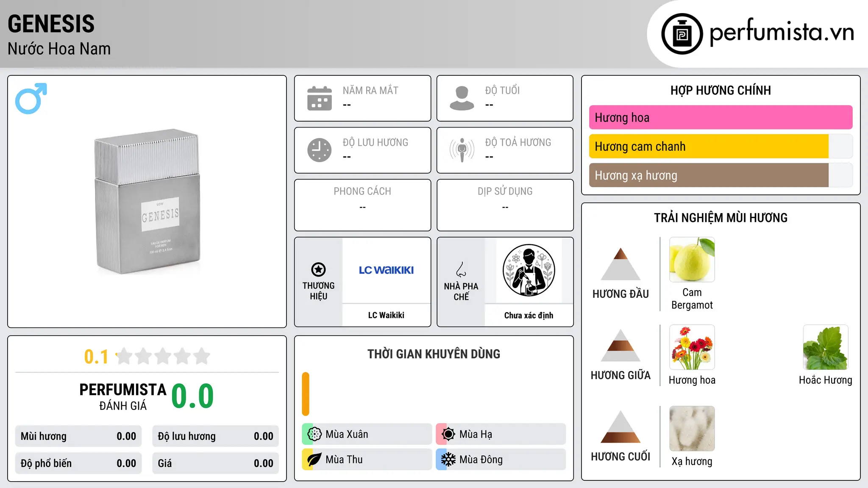The image size is (868, 488).
Task: Click the Nước Hoa Nam subtitle
Action: point(59,49)
